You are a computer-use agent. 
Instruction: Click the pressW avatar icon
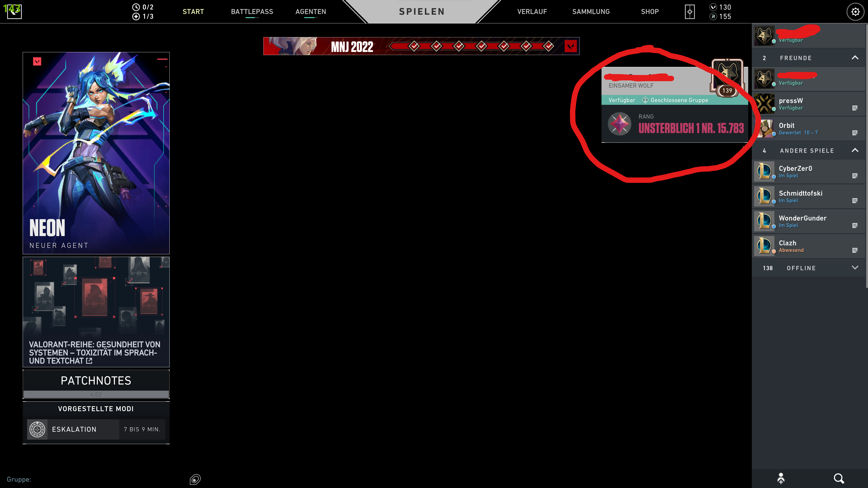(x=764, y=104)
